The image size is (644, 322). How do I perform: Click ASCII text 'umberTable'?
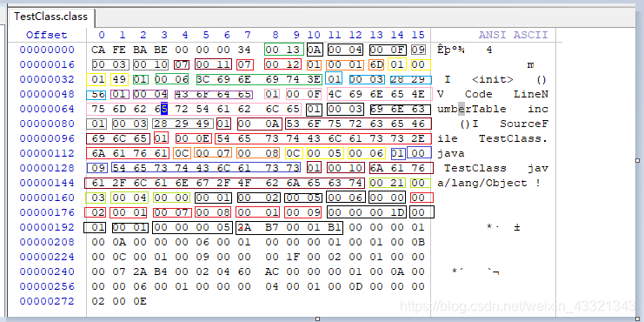[x=472, y=109]
